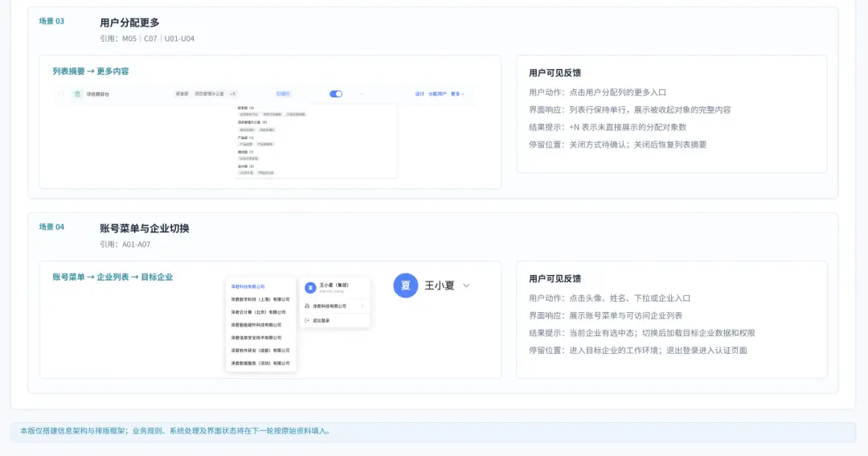Click the 设计部 group heading in the popup
Viewport: 868px width, 456px height.
click(246, 166)
